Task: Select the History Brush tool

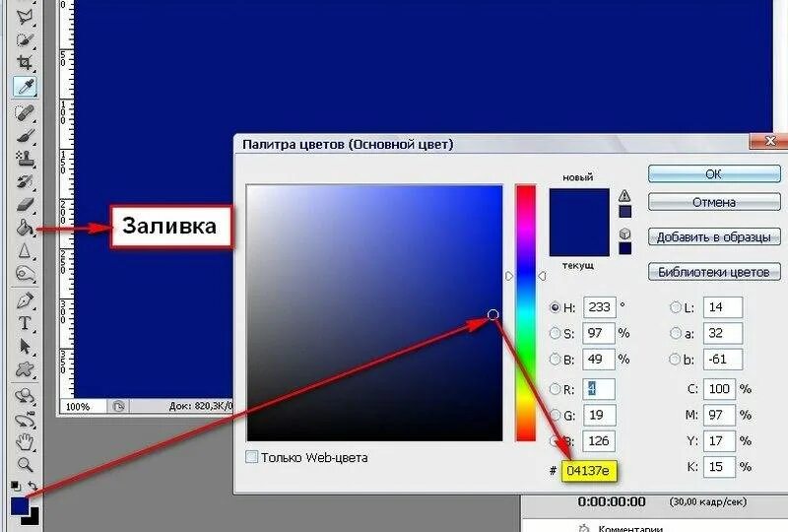Action: tap(24, 181)
